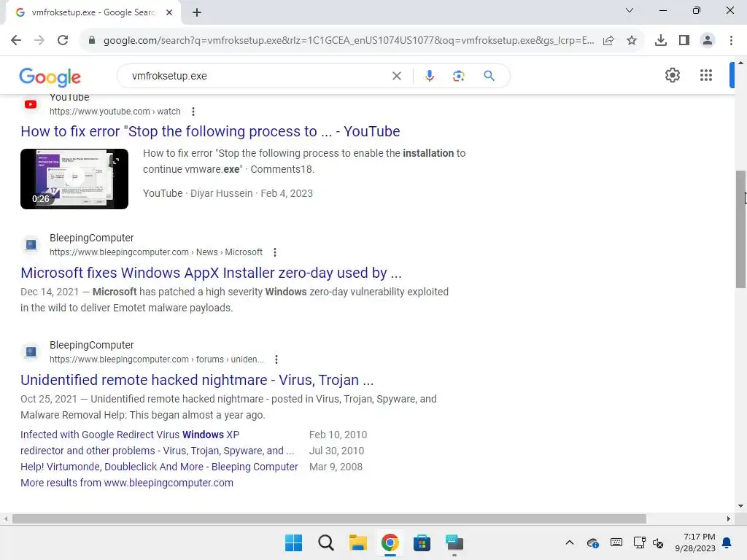Open 'redirector and other problems' link
Image resolution: width=747 pixels, height=560 pixels.
158,451
